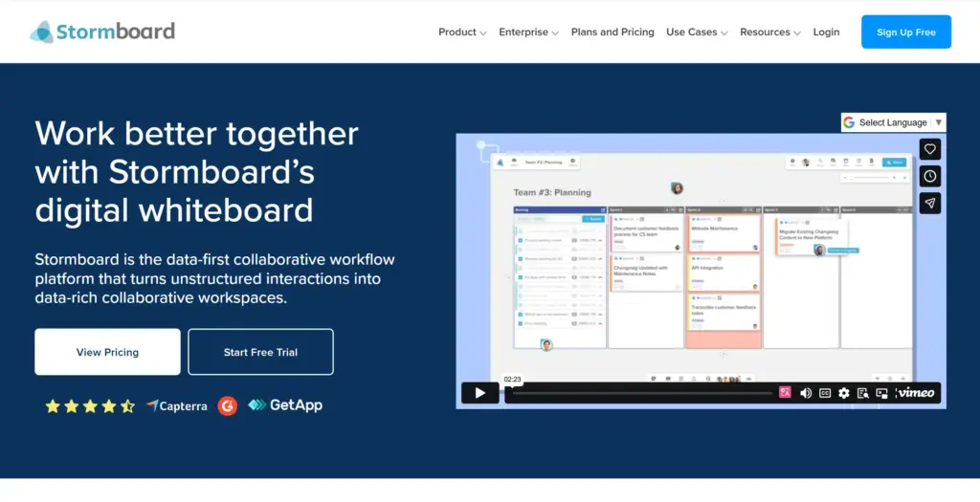Open the video transcript icon
980x502 pixels.
862,393
